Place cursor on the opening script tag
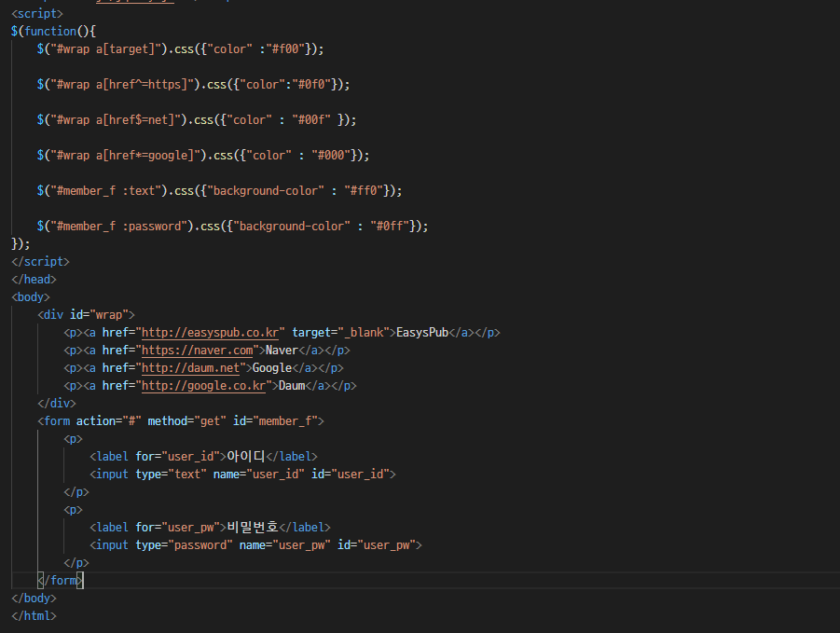 [x=37, y=13]
